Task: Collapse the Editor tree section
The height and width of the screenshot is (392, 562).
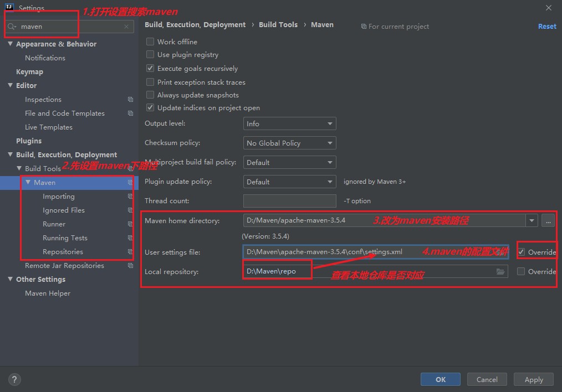Action: (11, 85)
